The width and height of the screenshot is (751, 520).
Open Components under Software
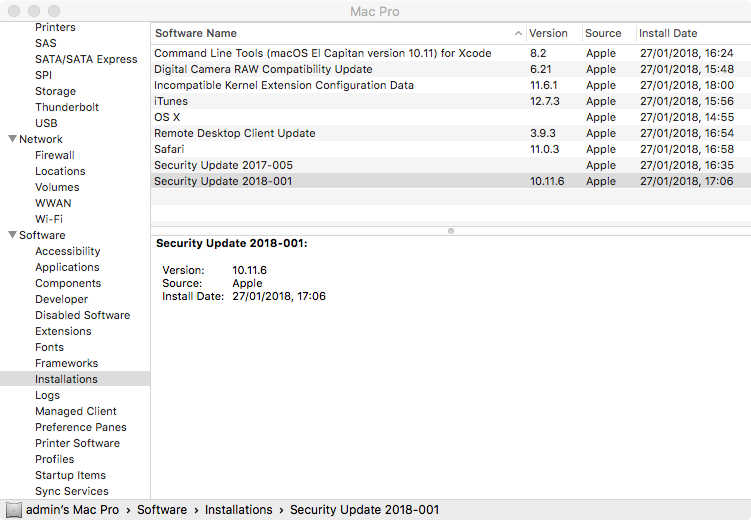68,283
